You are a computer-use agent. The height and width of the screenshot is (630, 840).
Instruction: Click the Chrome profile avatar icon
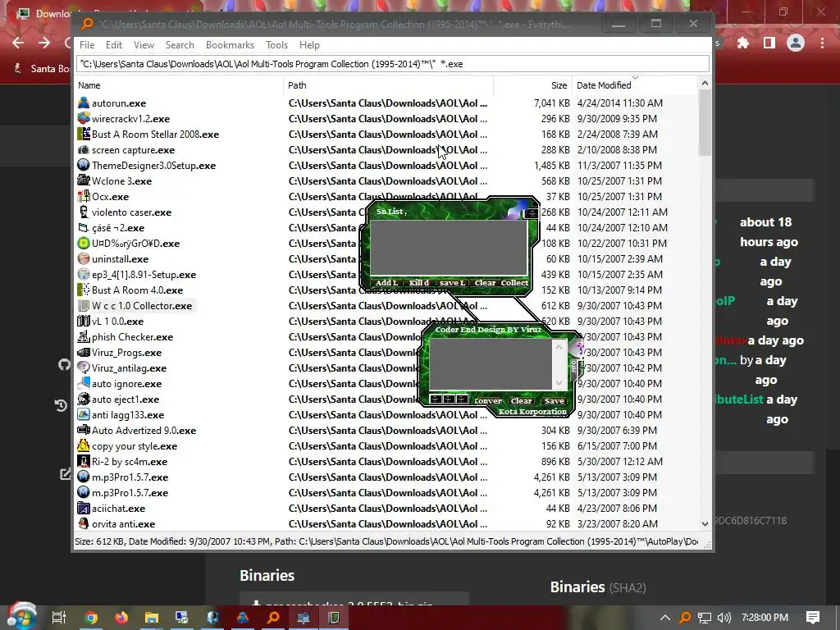[796, 43]
